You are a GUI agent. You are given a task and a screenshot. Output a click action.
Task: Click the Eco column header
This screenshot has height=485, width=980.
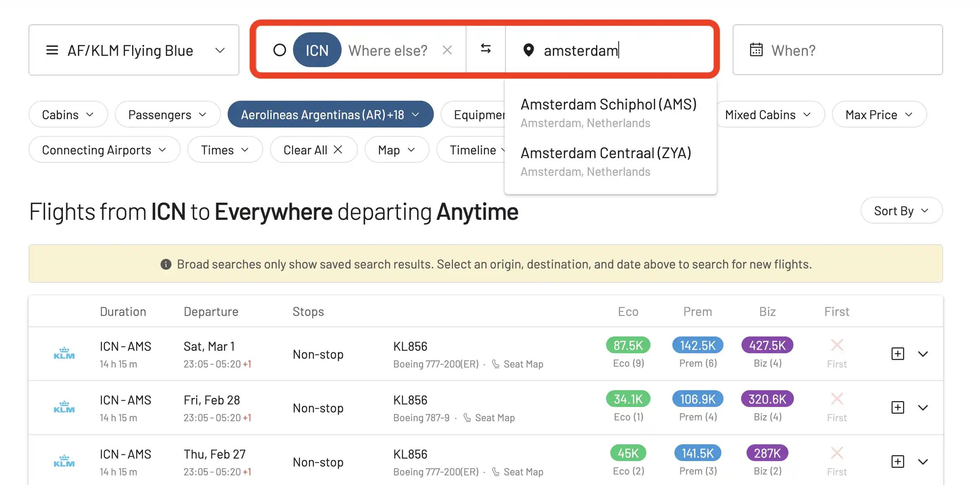click(628, 311)
